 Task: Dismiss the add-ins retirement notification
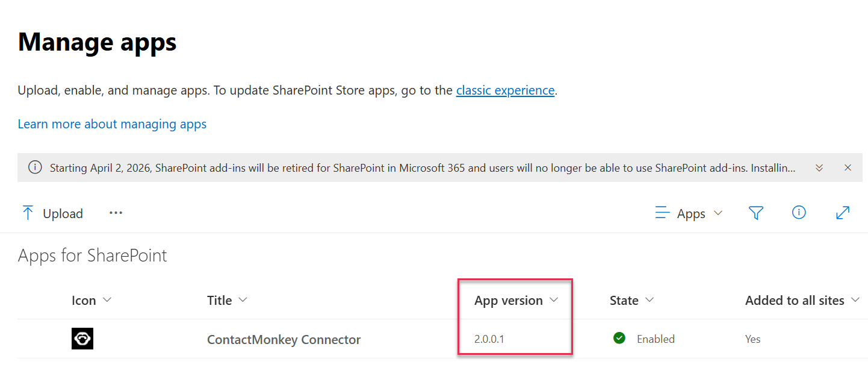[848, 167]
